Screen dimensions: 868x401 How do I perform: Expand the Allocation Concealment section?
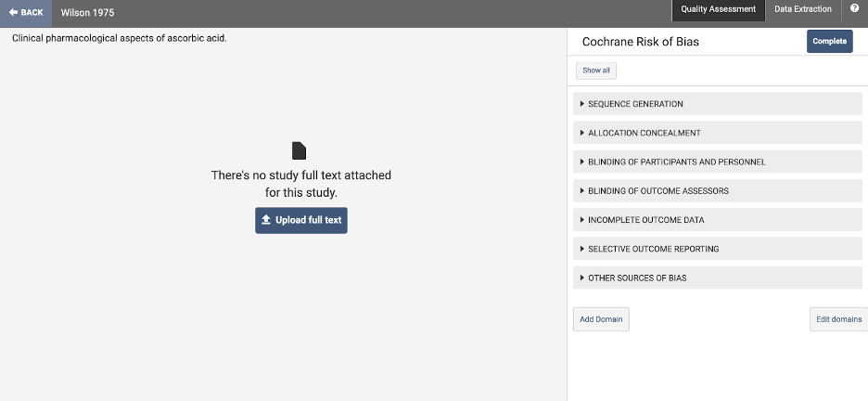click(x=644, y=133)
